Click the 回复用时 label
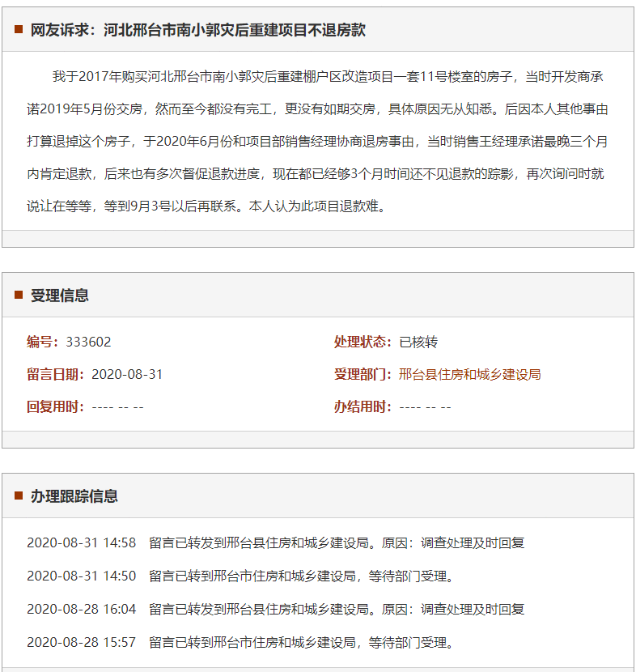The image size is (636, 672). tap(56, 406)
